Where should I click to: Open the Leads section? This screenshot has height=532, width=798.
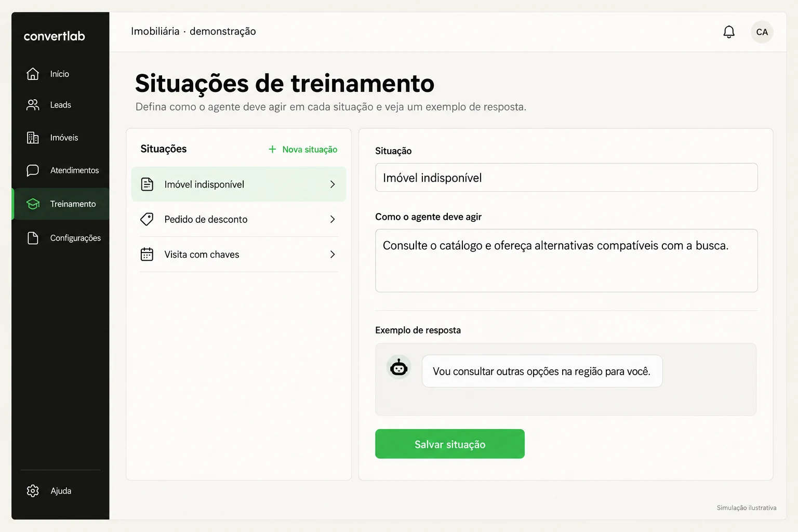(61, 105)
